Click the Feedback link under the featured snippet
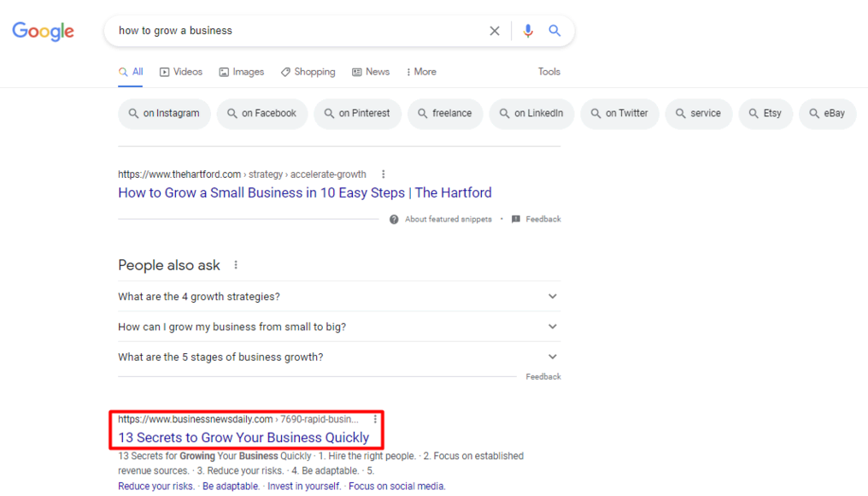The image size is (868, 496). coord(542,219)
